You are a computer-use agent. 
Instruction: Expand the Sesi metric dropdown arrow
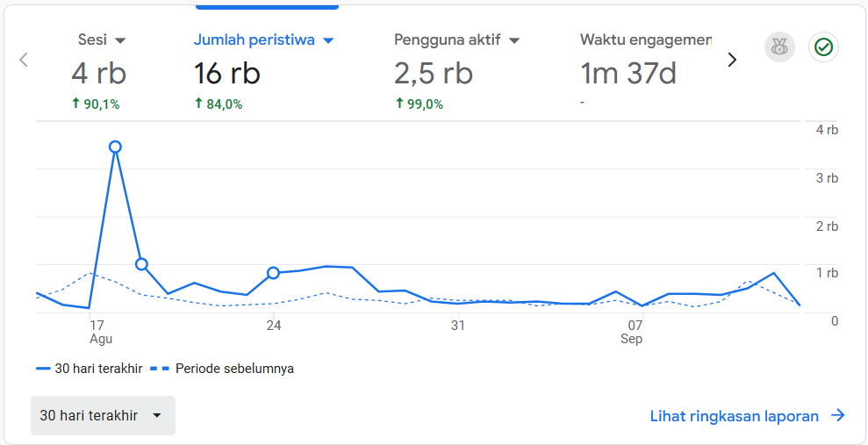coord(120,40)
